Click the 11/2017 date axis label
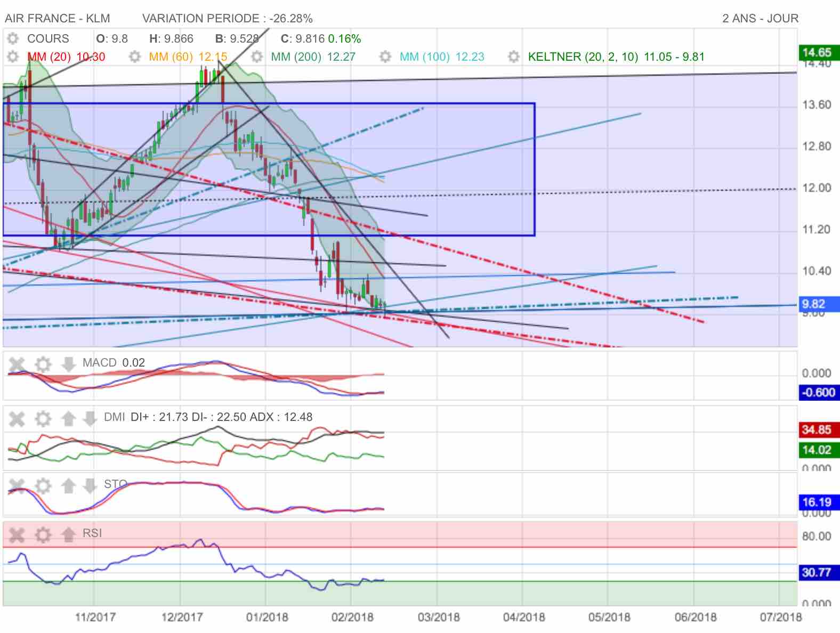Viewport: 840px width, 633px height. [95, 617]
